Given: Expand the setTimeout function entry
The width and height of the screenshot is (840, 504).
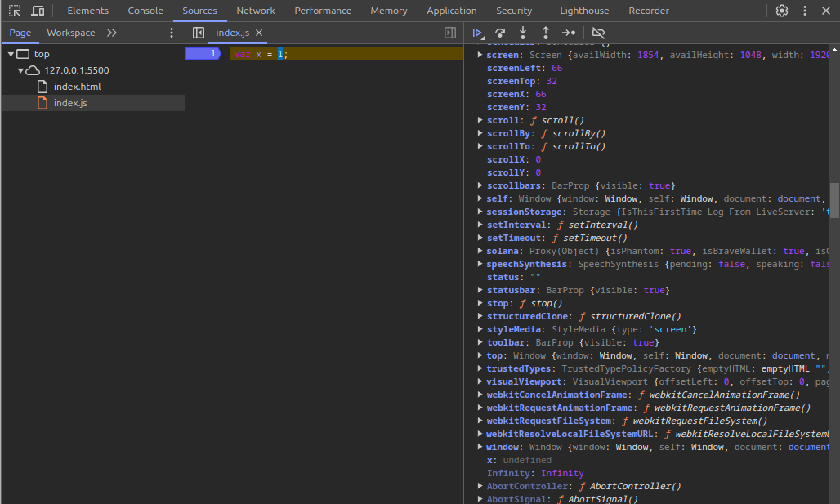Looking at the screenshot, I should click(480, 238).
